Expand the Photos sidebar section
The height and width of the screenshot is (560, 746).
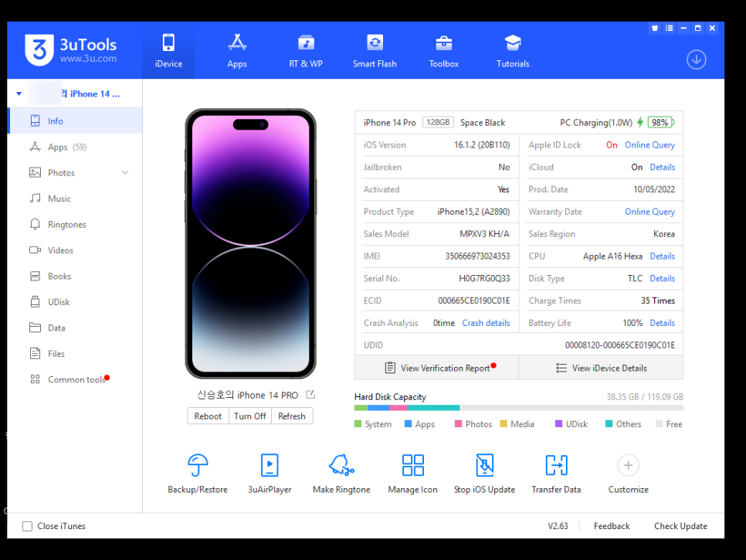coord(124,173)
